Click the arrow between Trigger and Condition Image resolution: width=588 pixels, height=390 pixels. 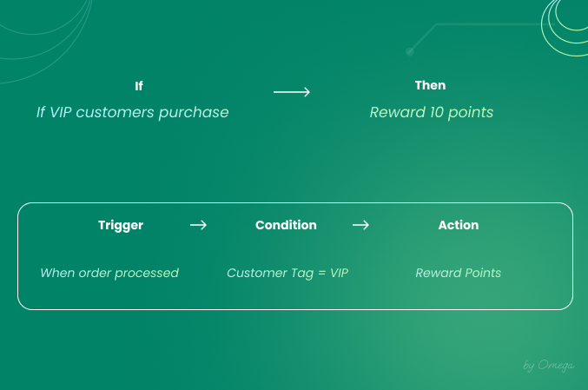click(x=198, y=225)
